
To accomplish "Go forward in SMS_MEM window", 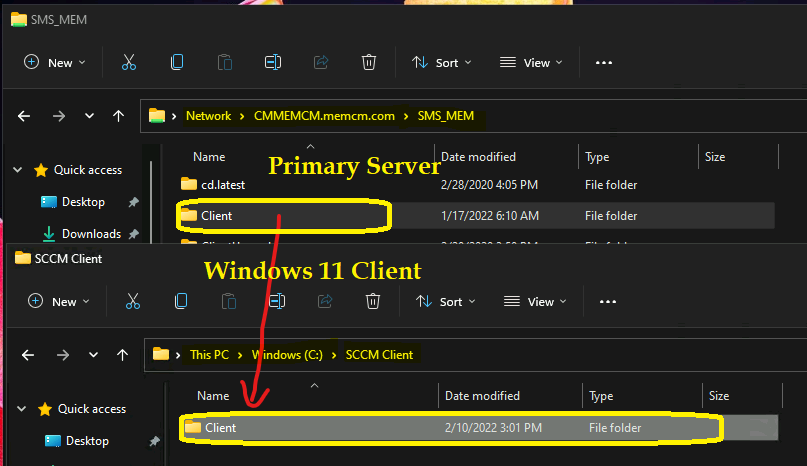I will tap(59, 116).
